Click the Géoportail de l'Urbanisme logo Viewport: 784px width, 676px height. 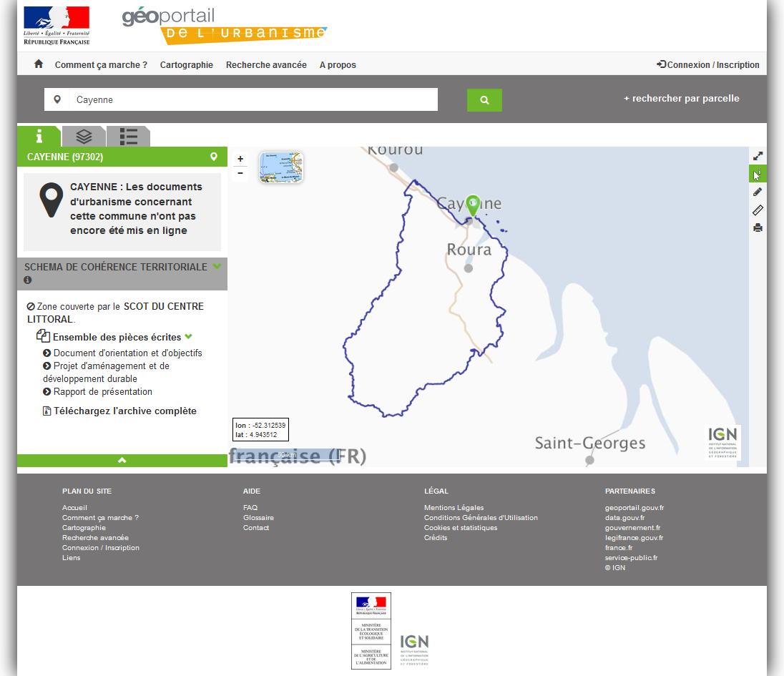[x=224, y=26]
